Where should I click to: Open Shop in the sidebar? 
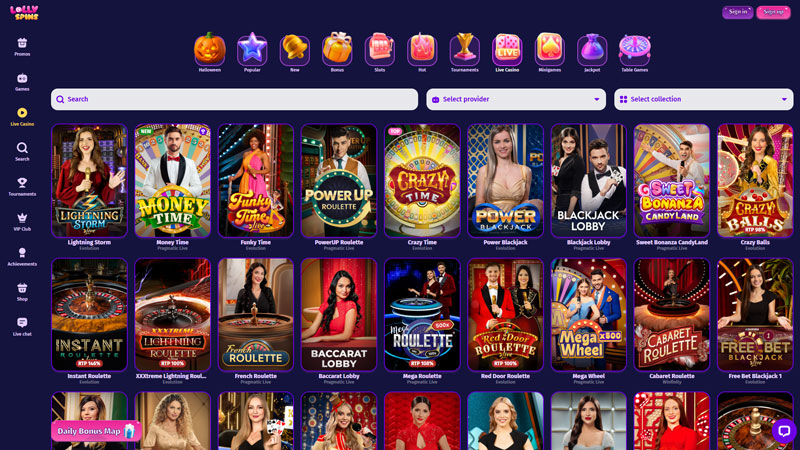[x=22, y=292]
